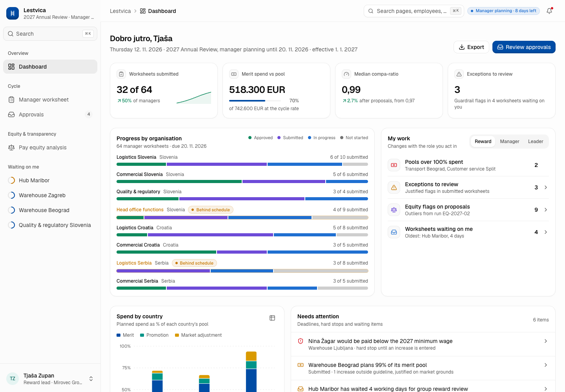Toggle Market adjustment series legend
Viewport: 565px width, 392px height.
(x=199, y=335)
